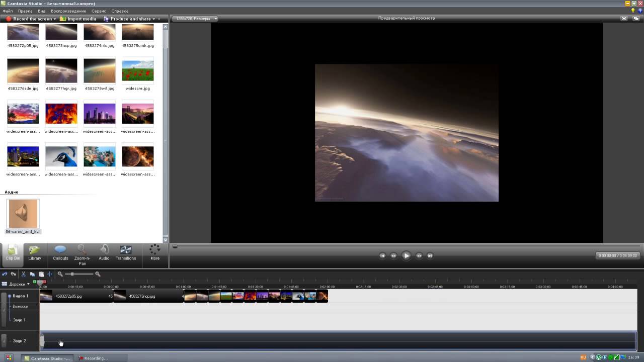Click the Copy icon in timeline toolbar
Viewport: 644px width, 362px height.
pyautogui.click(x=32, y=274)
